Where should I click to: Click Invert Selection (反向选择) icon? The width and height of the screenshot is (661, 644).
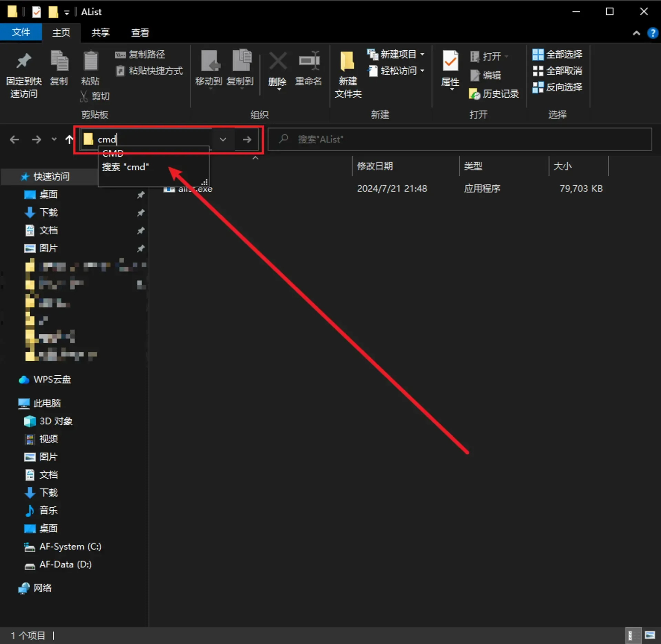click(x=538, y=87)
